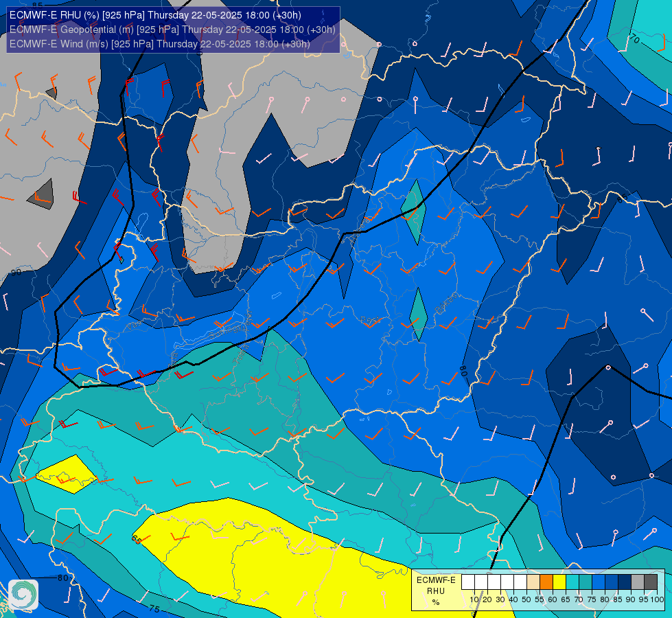This screenshot has width=672, height=618.
Task: Click the legend tick value 40
Action: (513, 599)
